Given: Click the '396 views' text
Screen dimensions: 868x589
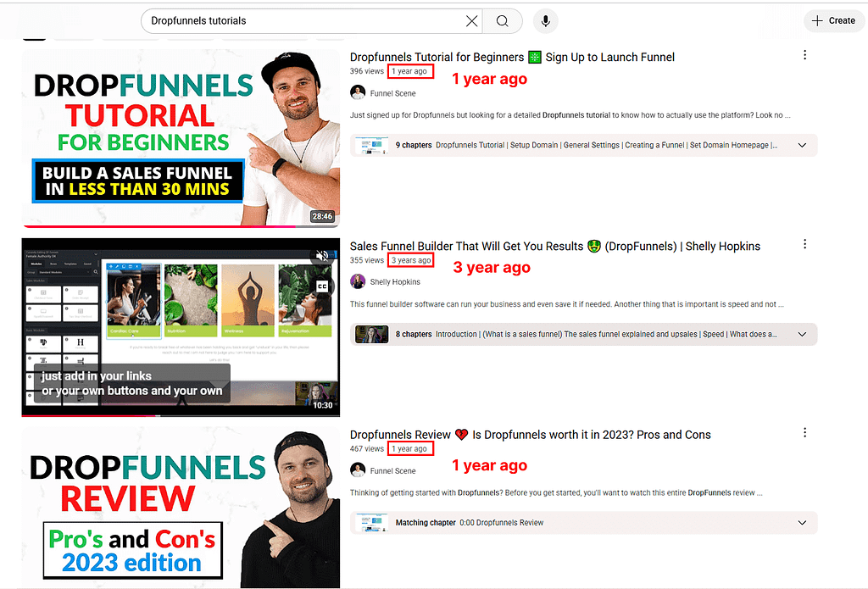Looking at the screenshot, I should pos(366,71).
